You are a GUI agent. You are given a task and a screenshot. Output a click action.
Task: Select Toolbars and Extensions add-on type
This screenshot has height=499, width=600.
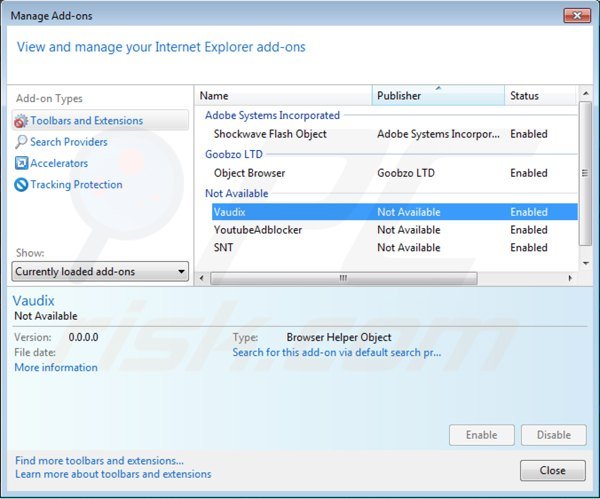pyautogui.click(x=100, y=121)
